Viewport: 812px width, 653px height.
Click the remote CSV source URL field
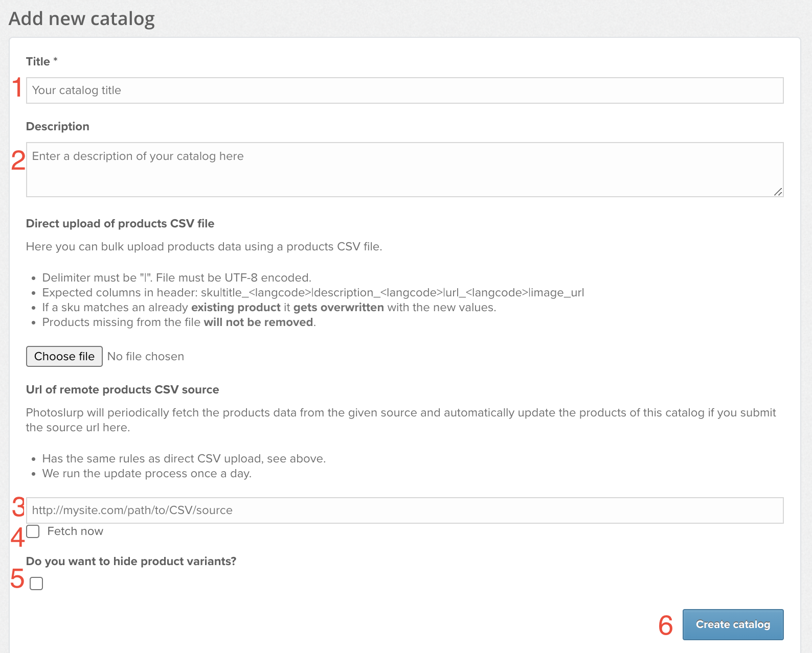404,510
